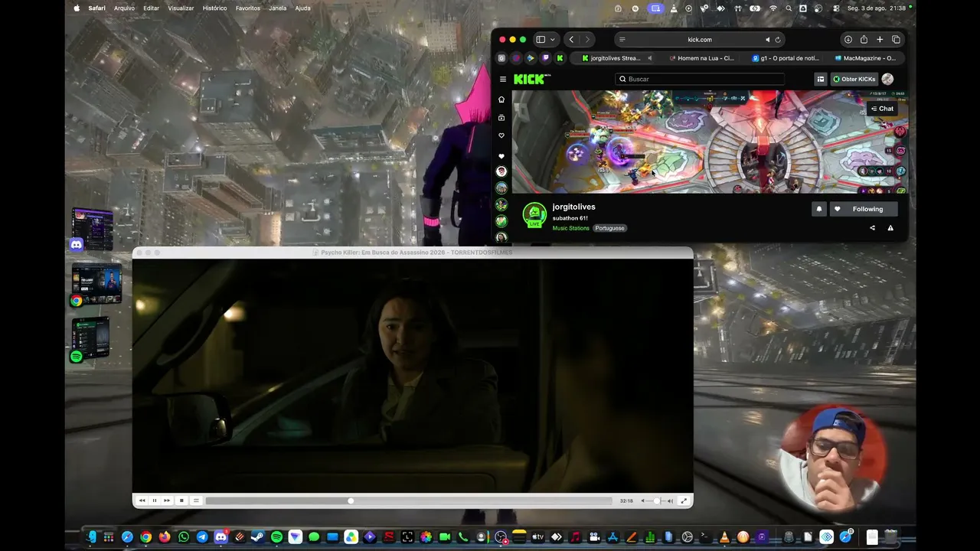Viewport: 980px width, 551px height.
Task: Go back in Safari
Action: pos(571,40)
